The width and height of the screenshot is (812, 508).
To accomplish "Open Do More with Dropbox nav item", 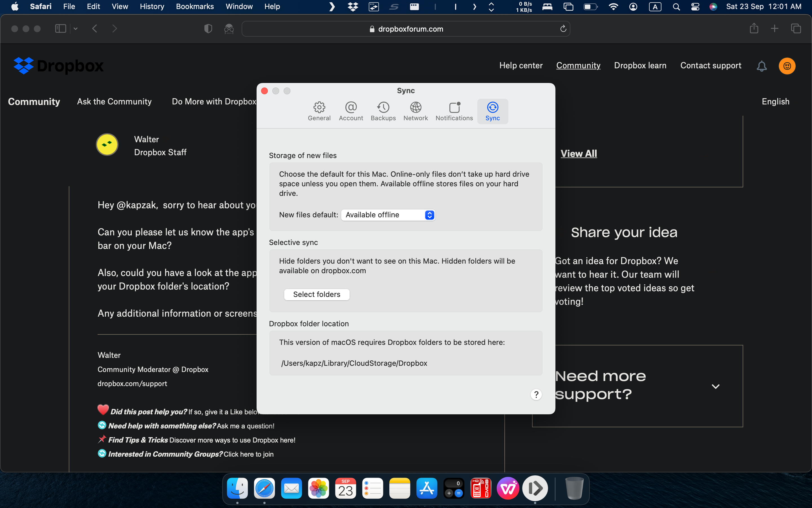I will [214, 102].
